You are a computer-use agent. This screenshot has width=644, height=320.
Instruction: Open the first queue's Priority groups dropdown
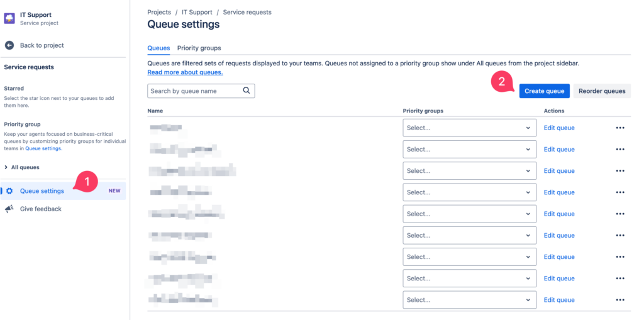coord(469,128)
